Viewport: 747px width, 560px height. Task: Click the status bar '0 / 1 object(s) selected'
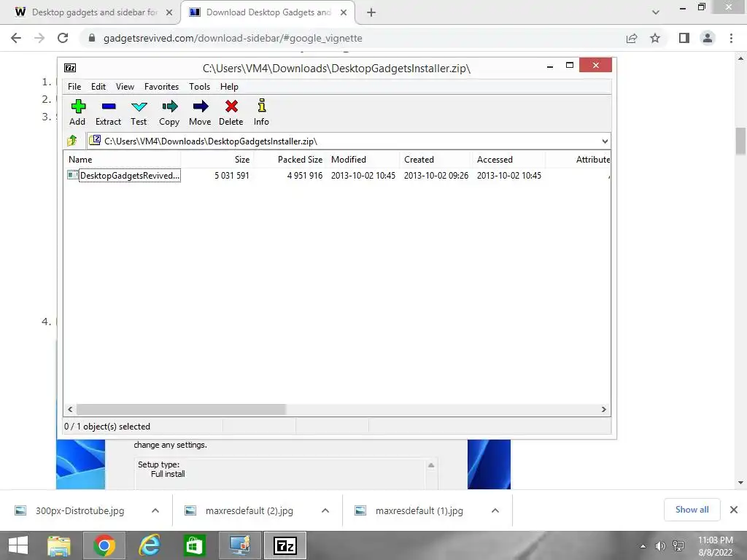click(x=107, y=427)
